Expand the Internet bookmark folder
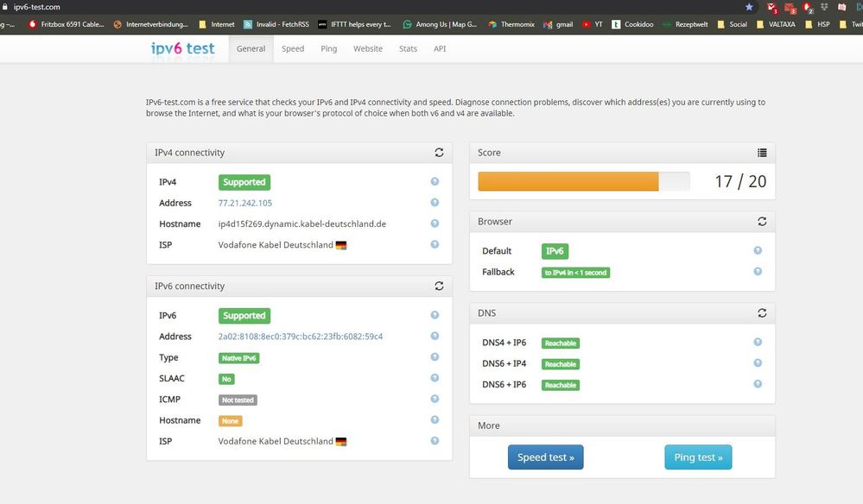This screenshot has width=863, height=504. pos(216,24)
